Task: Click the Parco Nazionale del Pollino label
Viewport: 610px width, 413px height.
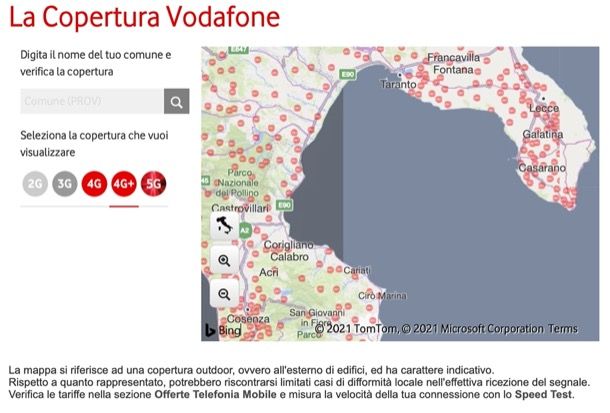Action: 238,182
